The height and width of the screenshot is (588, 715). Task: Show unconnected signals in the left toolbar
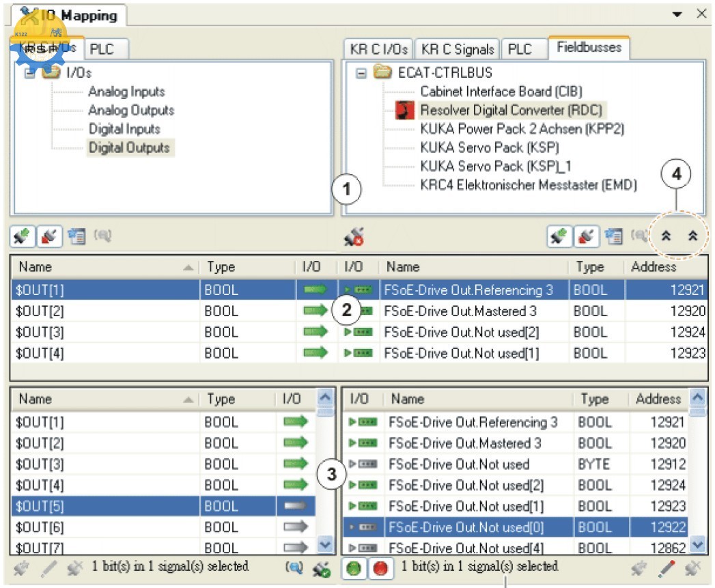pos(49,236)
